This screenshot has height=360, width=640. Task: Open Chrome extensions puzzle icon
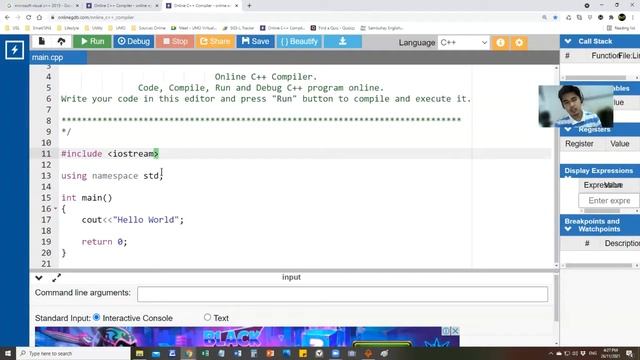611,18
